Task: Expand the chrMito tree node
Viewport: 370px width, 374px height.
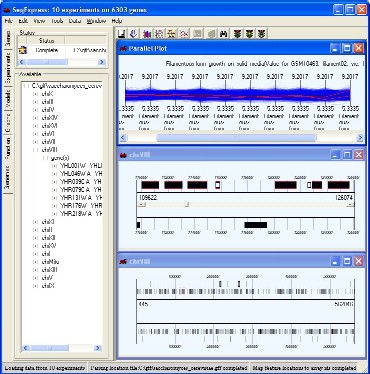Action: (35, 262)
